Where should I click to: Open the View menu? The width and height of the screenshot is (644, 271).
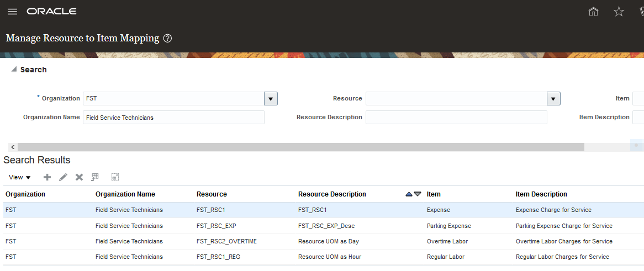click(x=20, y=177)
